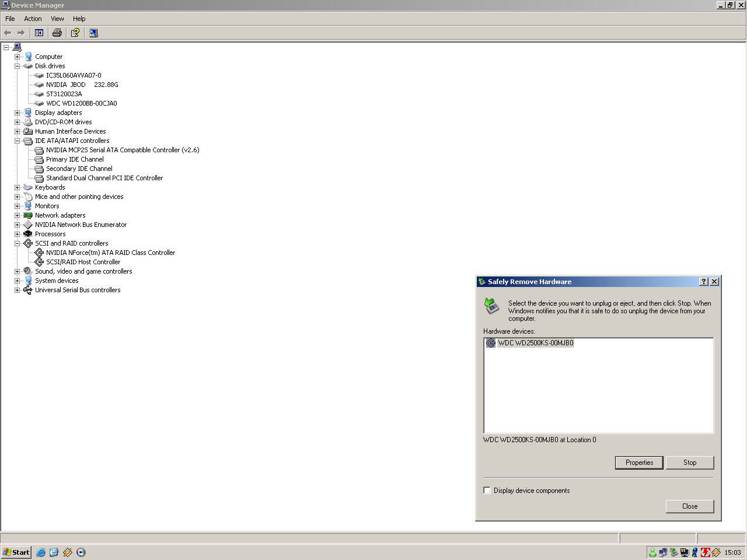Open the Help menu
747x560 pixels.
[79, 19]
